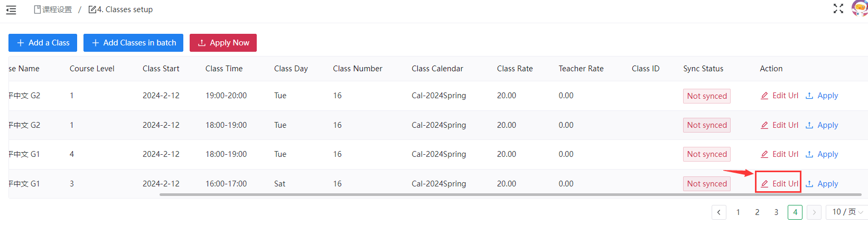This screenshot has width=868, height=225.
Task: Open the user avatar profile
Action: [x=860, y=8]
